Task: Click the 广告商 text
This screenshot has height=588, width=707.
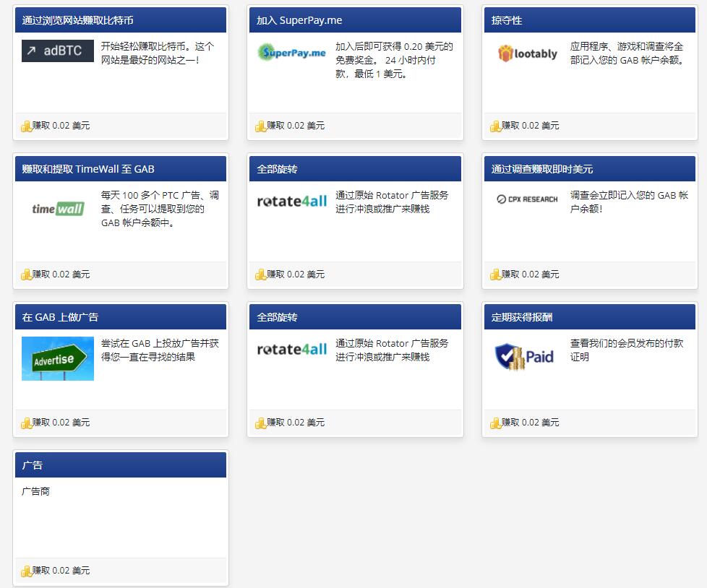Action: tap(35, 491)
